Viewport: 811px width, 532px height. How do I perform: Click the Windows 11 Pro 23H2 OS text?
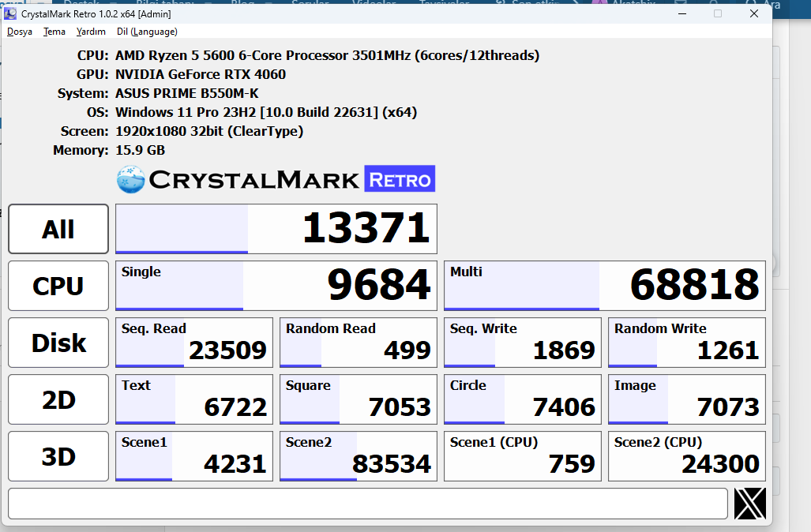(x=266, y=112)
